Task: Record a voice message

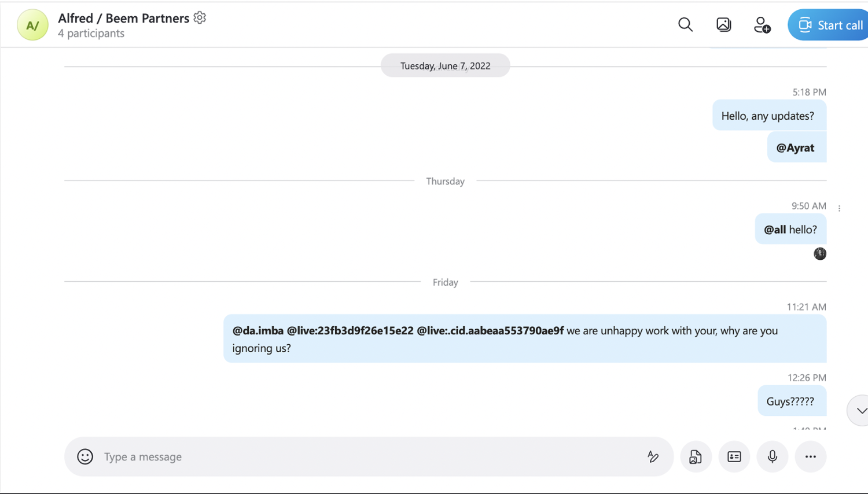Action: pyautogui.click(x=772, y=456)
